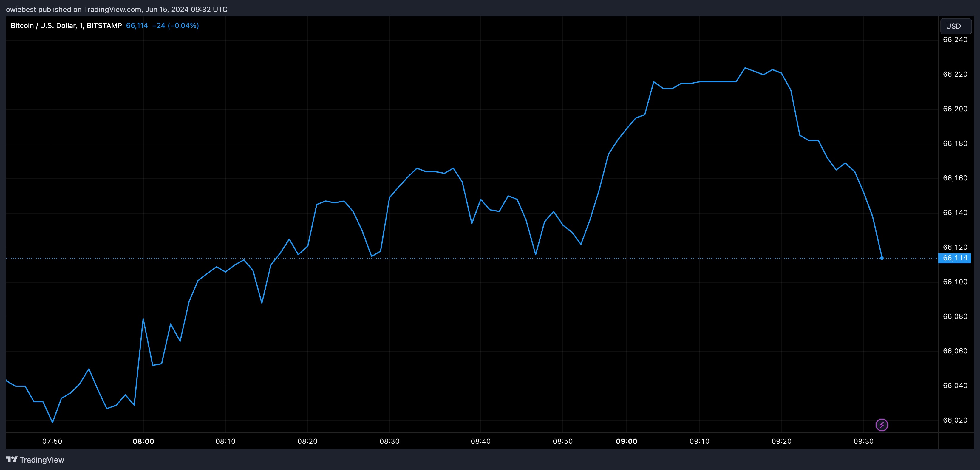This screenshot has width=980, height=470.
Task: Click the published on TradingView.com header text
Action: pyautogui.click(x=117, y=9)
